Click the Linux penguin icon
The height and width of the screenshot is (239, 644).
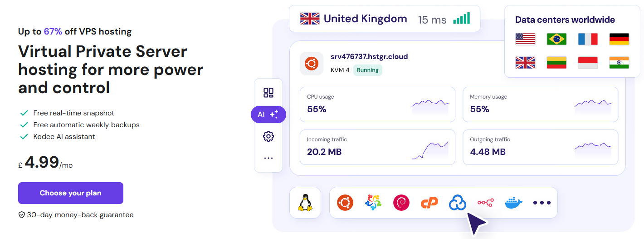point(305,203)
